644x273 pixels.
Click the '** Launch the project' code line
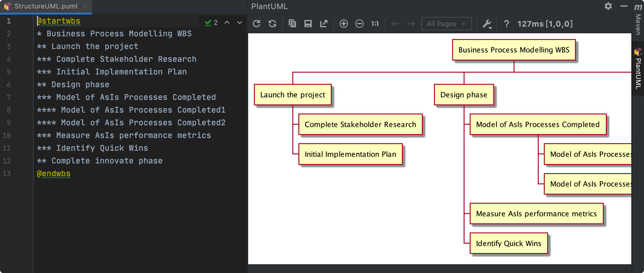pos(87,46)
